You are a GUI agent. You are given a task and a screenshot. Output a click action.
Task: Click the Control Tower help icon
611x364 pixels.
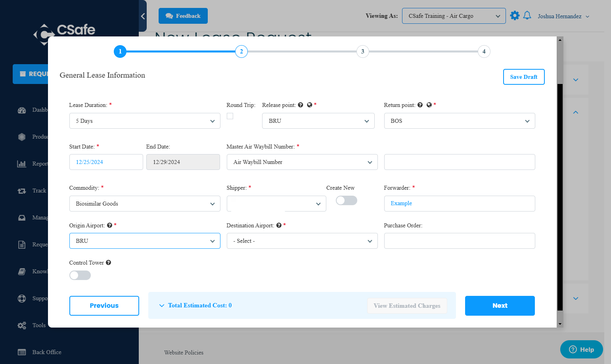(108, 263)
